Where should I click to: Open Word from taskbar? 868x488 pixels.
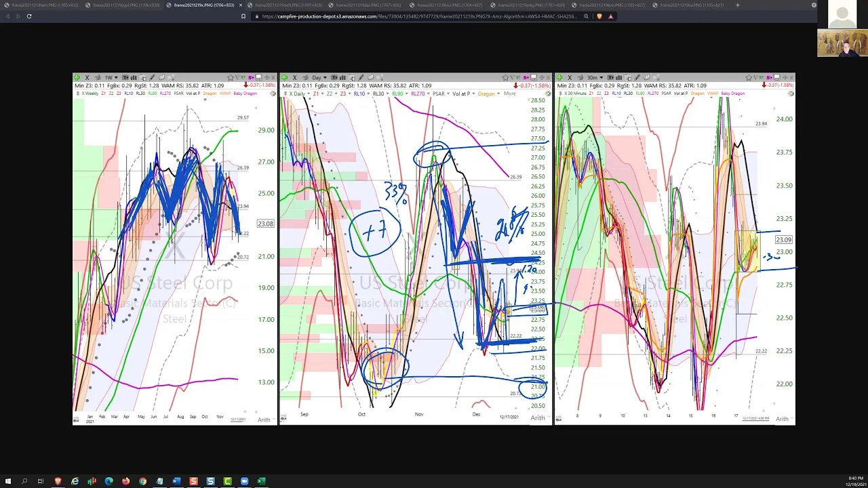coord(176,481)
